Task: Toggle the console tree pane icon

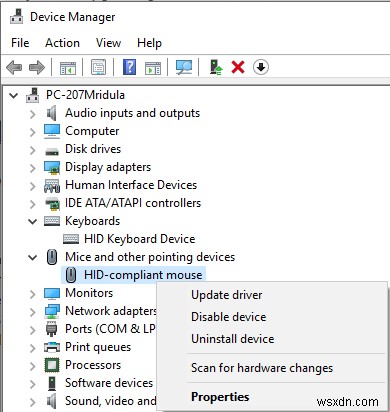Action: pyautogui.click(x=68, y=68)
